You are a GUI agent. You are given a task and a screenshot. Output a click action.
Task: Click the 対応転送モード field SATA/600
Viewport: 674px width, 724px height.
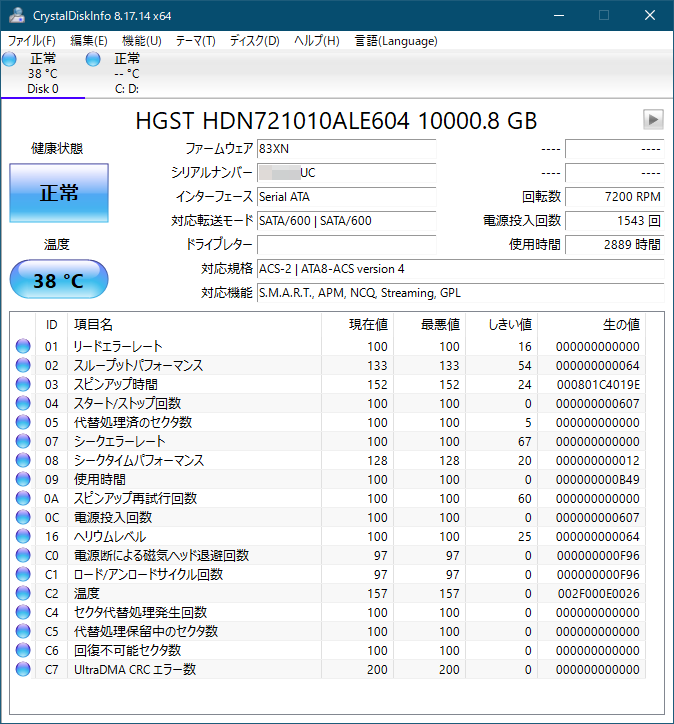pos(347,221)
